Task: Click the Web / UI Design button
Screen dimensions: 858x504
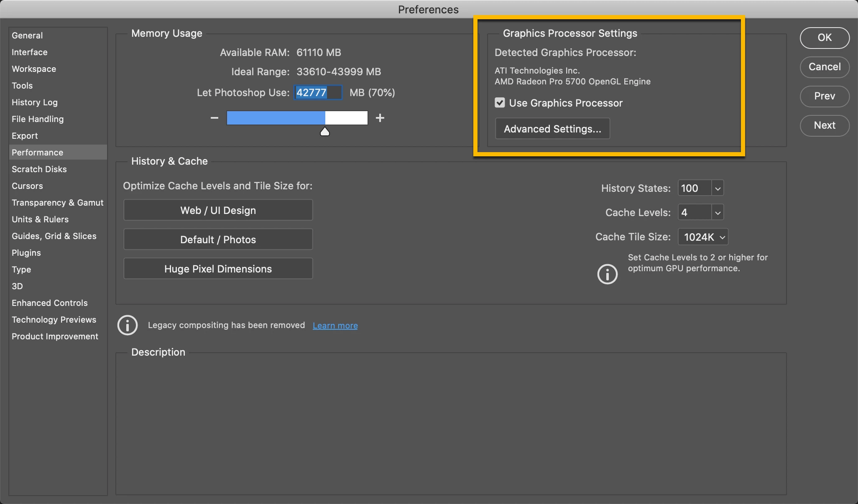Action: [218, 210]
